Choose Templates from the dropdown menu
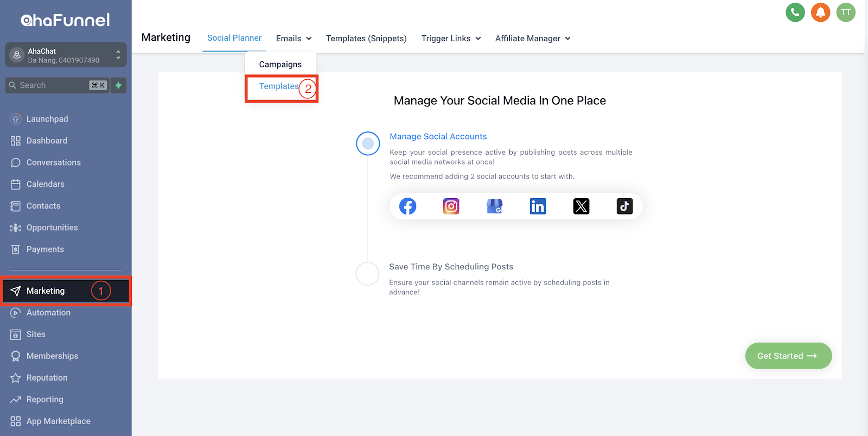Screen dimensions: 868x436 pos(279,86)
